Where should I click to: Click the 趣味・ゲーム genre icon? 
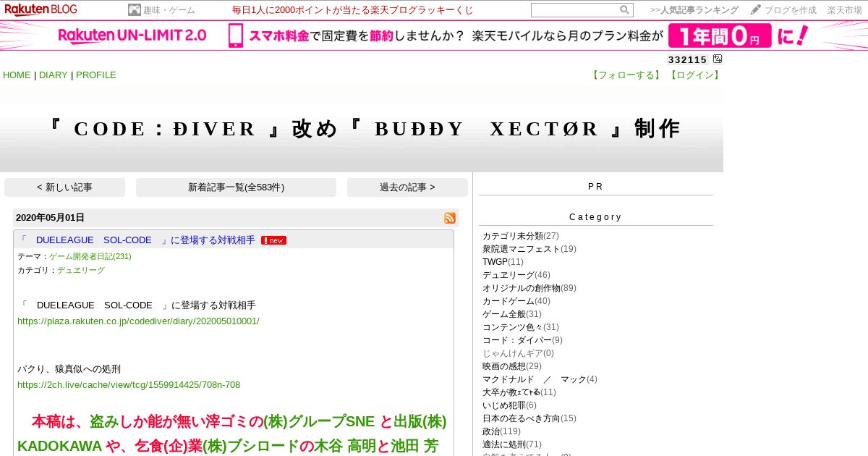(x=134, y=10)
